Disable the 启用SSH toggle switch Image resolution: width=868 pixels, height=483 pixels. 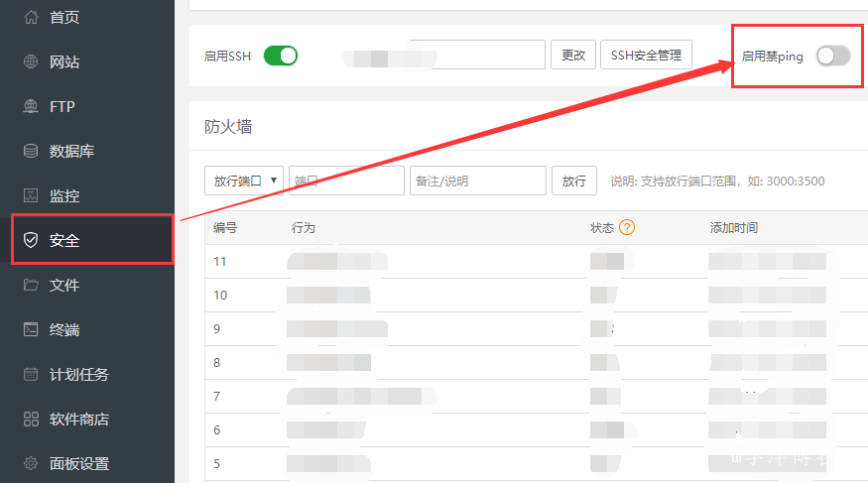click(280, 56)
